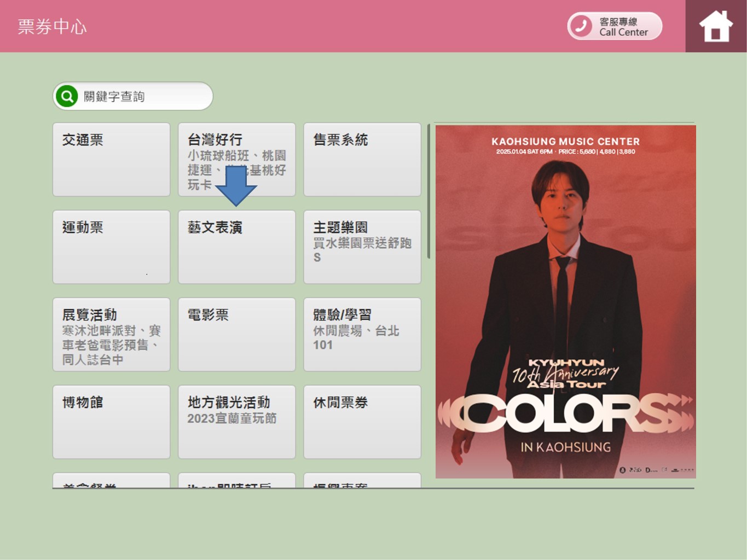The width and height of the screenshot is (747, 560).
Task: Choose the 電影票 category
Action: coord(236,334)
